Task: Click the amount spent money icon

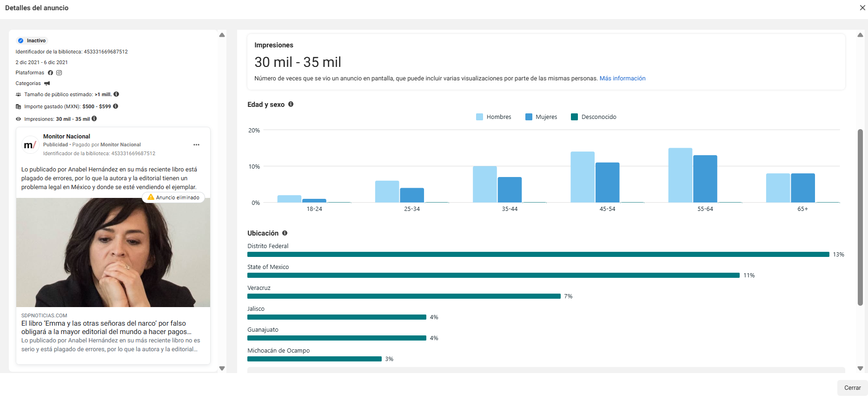Action: 19,107
